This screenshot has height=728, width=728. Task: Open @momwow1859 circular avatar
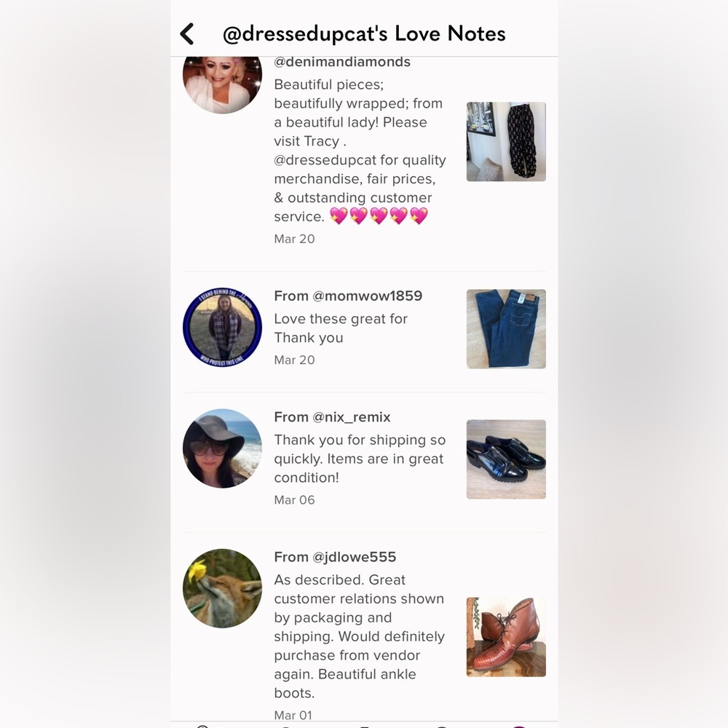[x=222, y=327]
